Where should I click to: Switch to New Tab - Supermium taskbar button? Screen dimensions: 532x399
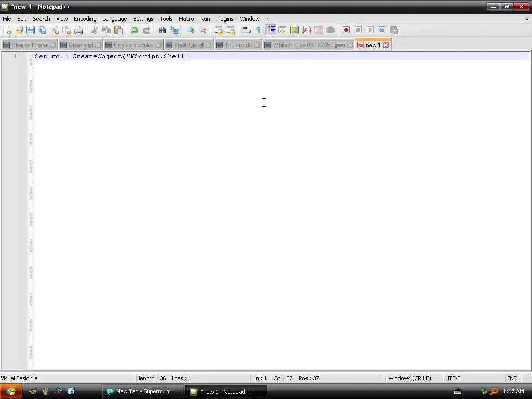143,392
